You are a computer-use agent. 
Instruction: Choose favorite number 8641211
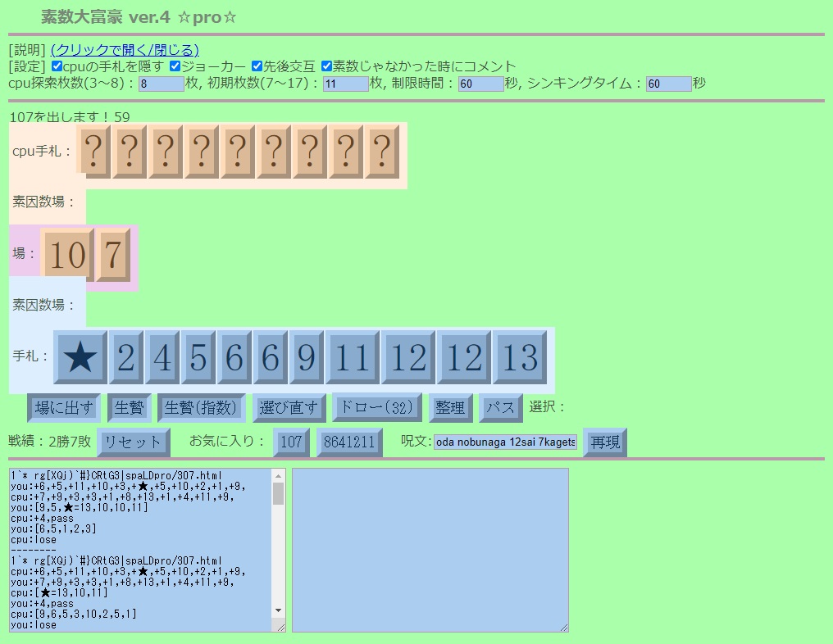click(349, 442)
